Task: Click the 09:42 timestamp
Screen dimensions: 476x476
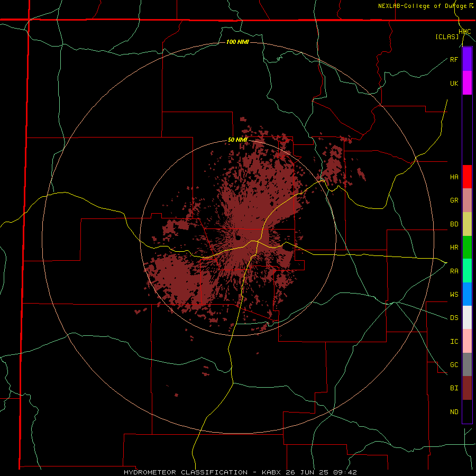Action: [x=346, y=472]
